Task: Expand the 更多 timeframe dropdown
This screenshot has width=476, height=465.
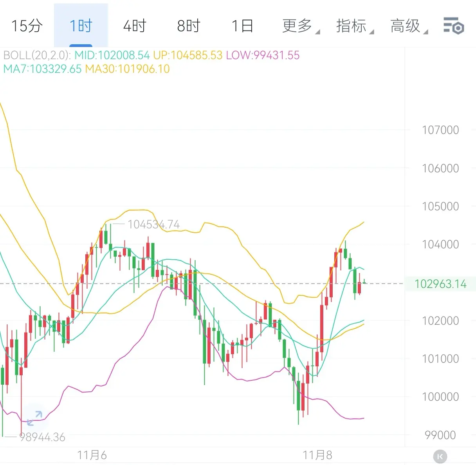Action: pos(300,26)
